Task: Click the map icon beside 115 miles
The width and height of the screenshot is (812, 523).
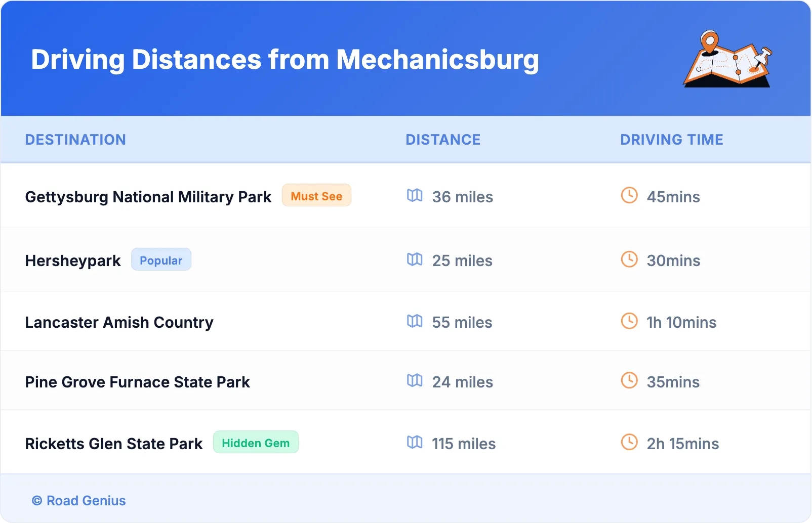Action: pyautogui.click(x=415, y=442)
